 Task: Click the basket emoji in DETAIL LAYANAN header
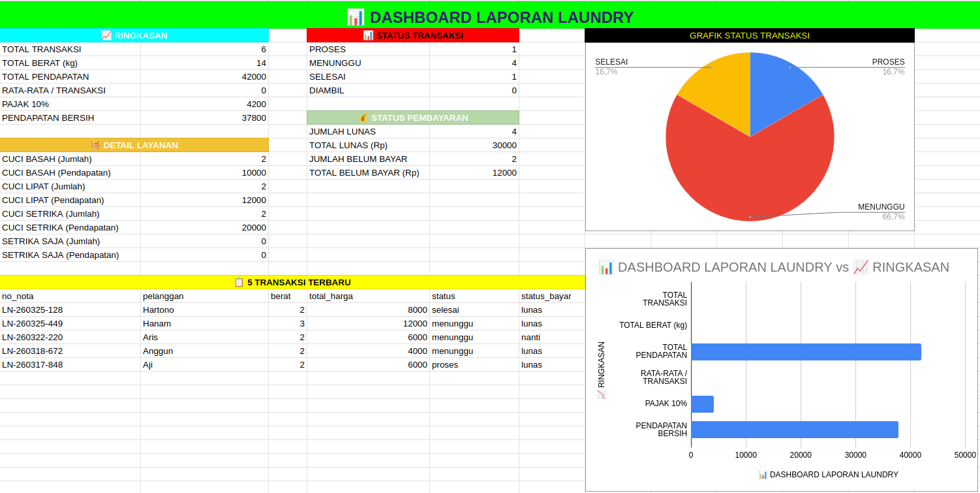(x=95, y=146)
